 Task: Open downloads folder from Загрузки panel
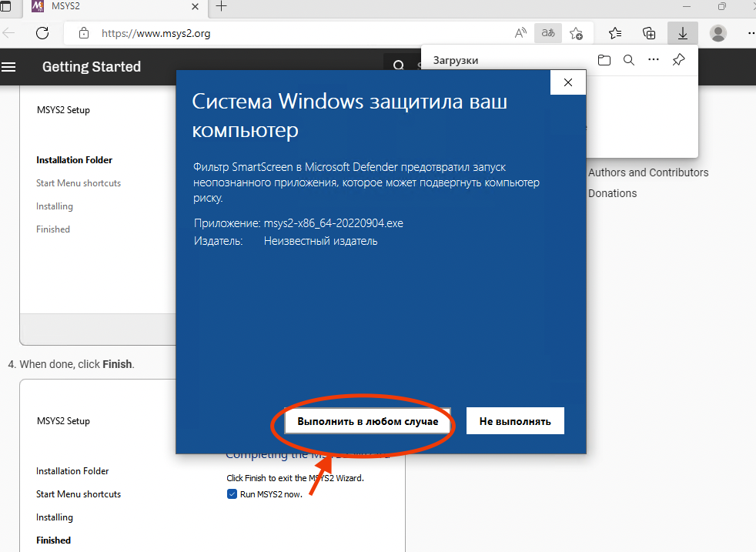(x=604, y=60)
